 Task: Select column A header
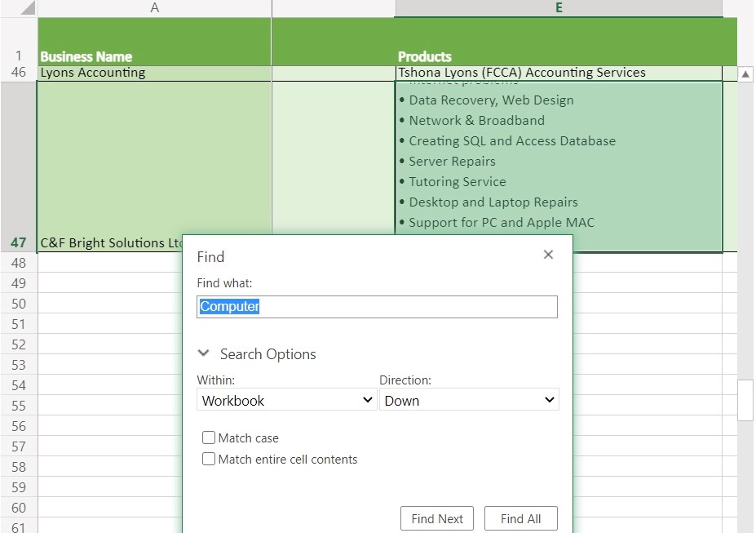[154, 8]
